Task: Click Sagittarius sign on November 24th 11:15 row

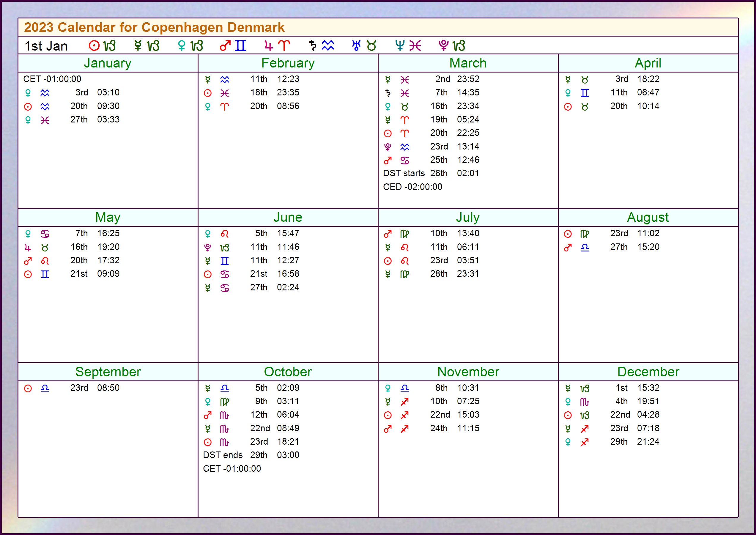Action: pos(405,429)
